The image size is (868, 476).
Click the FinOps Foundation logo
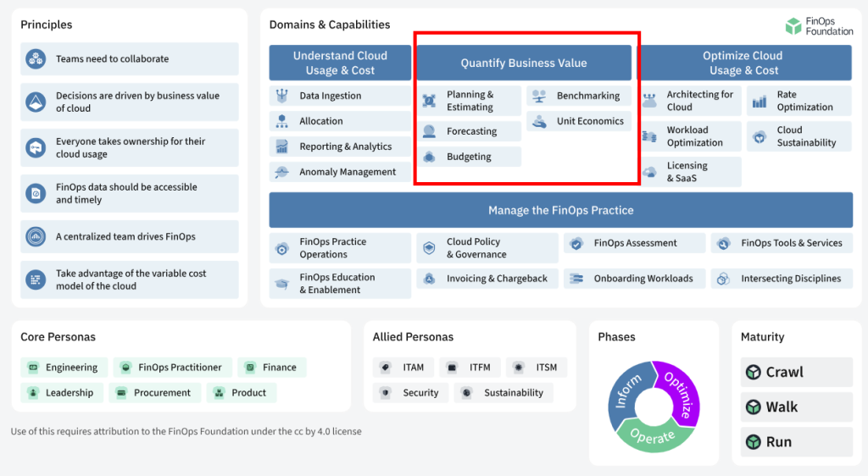pos(820,26)
